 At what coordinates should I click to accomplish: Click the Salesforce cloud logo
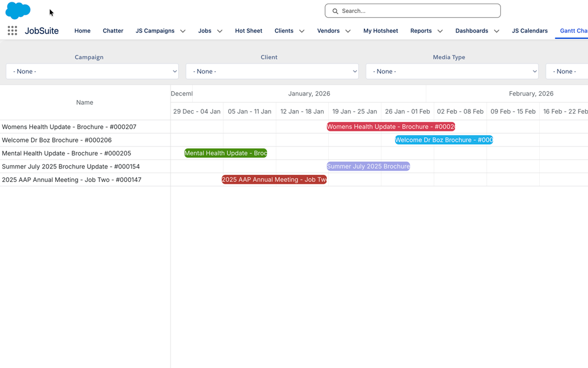(x=18, y=11)
